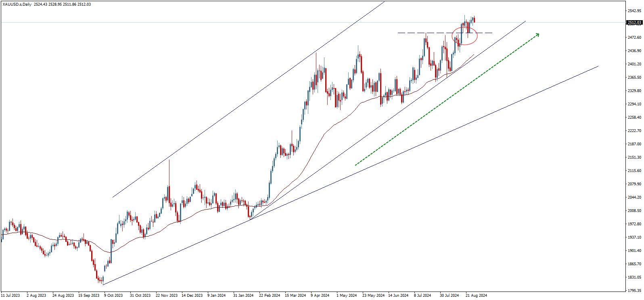
Task: Click the 15 Sep 2023 date label
Action: point(89,296)
